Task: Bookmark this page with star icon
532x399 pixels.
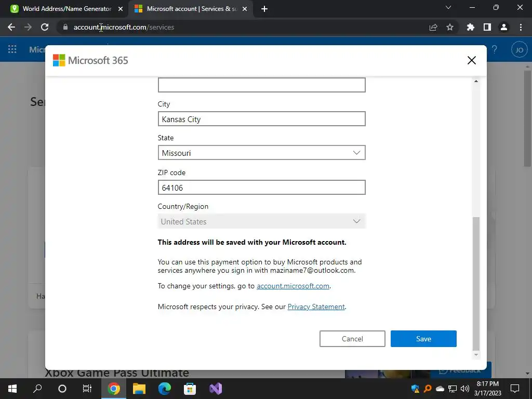Action: [450, 27]
